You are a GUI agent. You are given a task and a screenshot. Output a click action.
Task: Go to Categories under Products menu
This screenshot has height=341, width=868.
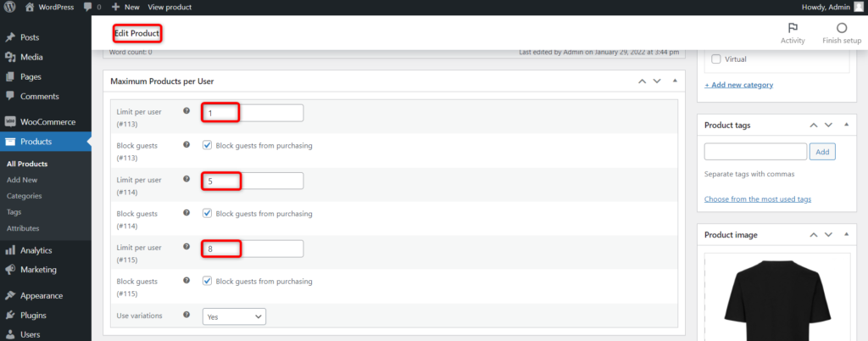point(24,196)
